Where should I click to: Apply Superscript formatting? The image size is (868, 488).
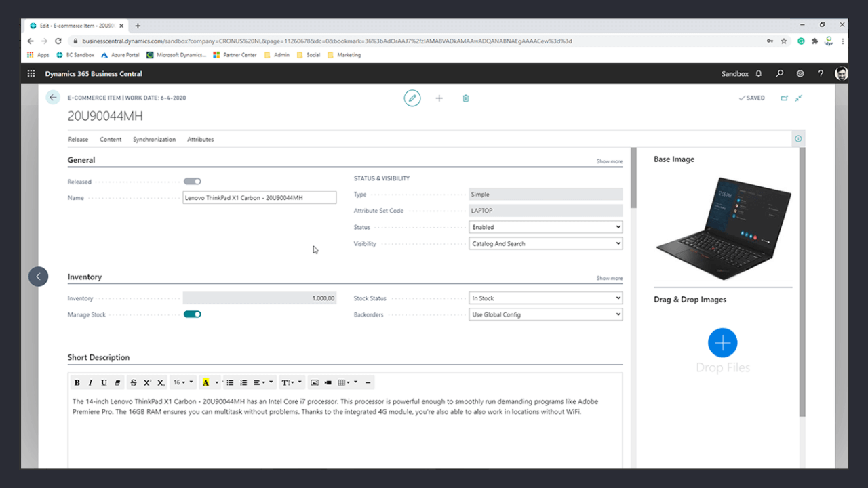click(147, 383)
